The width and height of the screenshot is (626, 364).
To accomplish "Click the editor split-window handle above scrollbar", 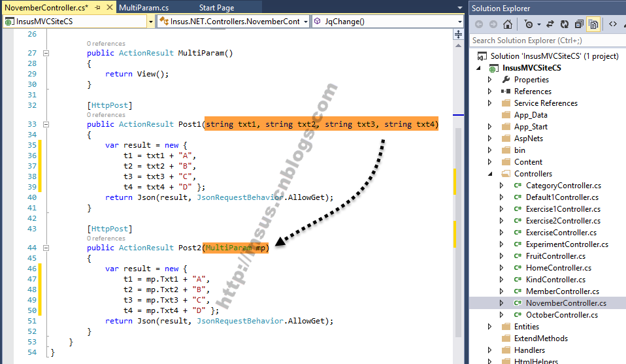I will (458, 35).
